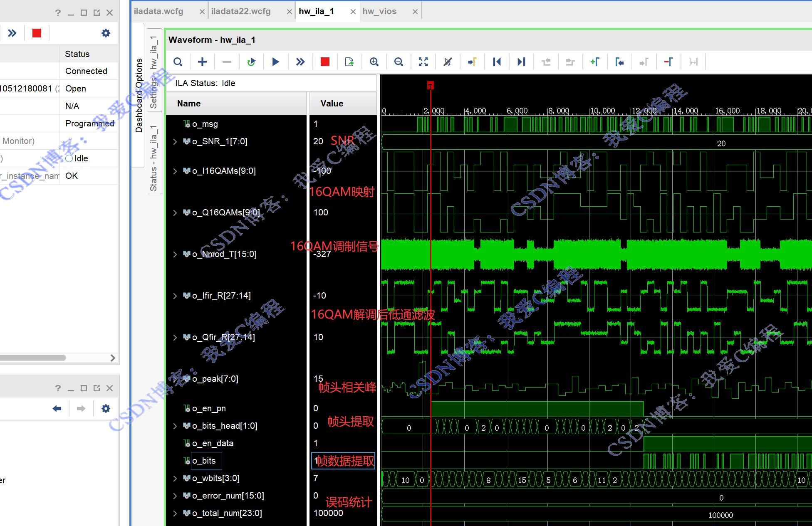Viewport: 812px width, 526px height.
Task: Go to next marker icon
Action: click(x=644, y=62)
